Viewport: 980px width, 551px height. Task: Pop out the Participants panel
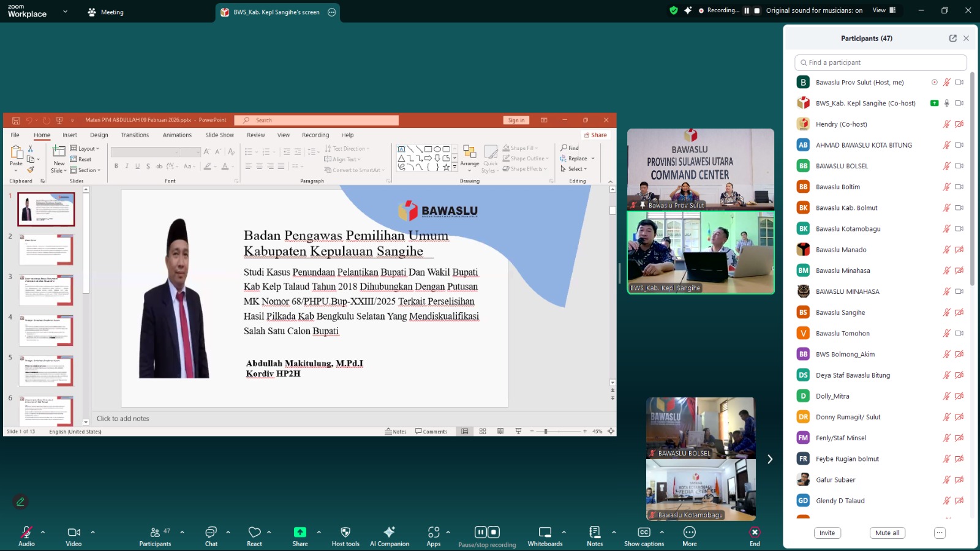[x=953, y=38]
